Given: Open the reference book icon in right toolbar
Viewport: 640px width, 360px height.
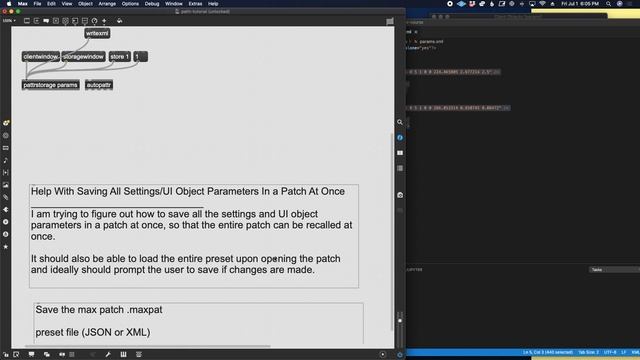Looking at the screenshot, I should (x=400, y=153).
